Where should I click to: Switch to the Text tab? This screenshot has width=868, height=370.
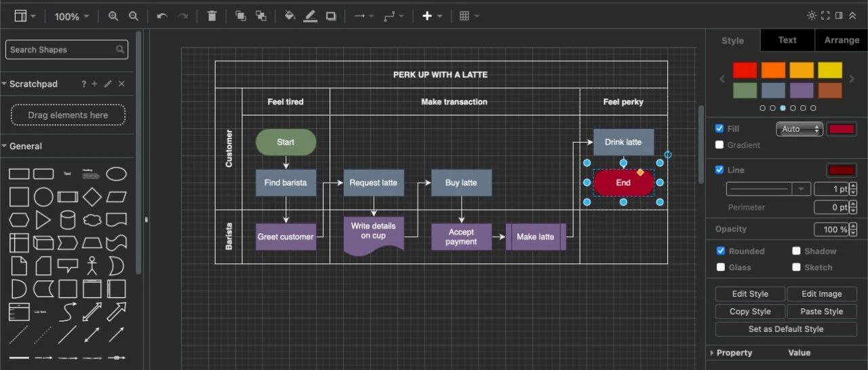coord(787,40)
